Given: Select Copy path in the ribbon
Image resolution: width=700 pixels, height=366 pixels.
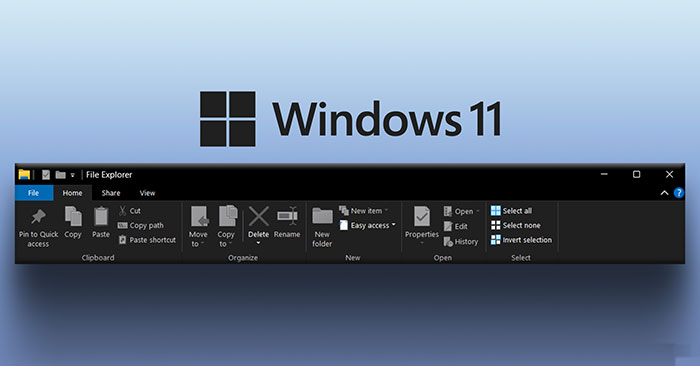Looking at the screenshot, I should 141,225.
